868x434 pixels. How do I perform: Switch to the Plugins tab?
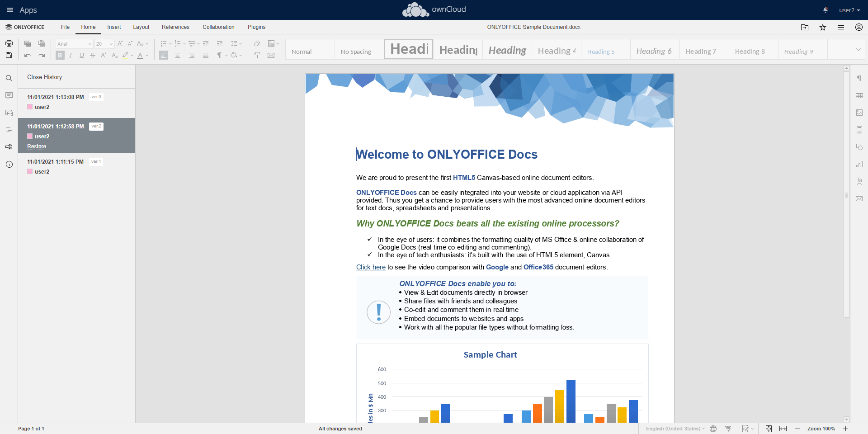[x=256, y=27]
